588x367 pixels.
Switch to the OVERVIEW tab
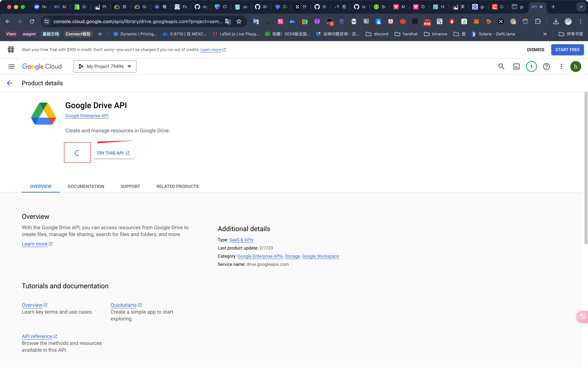[40, 186]
